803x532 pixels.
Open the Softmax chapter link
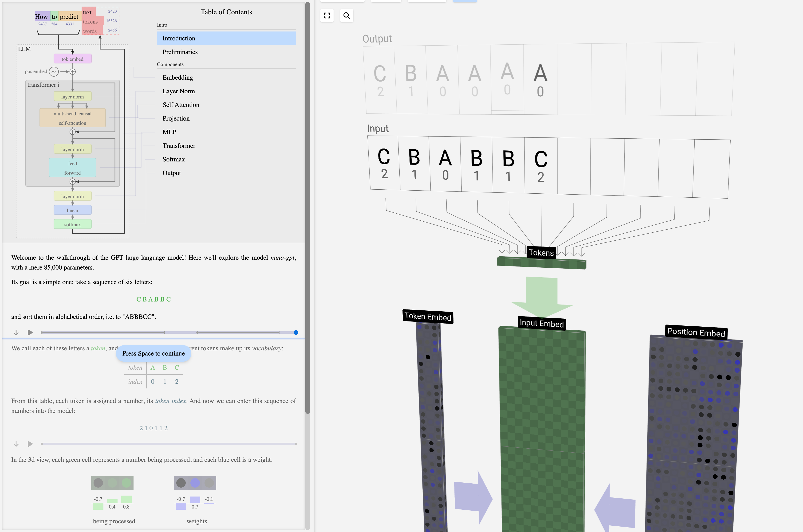(173, 159)
